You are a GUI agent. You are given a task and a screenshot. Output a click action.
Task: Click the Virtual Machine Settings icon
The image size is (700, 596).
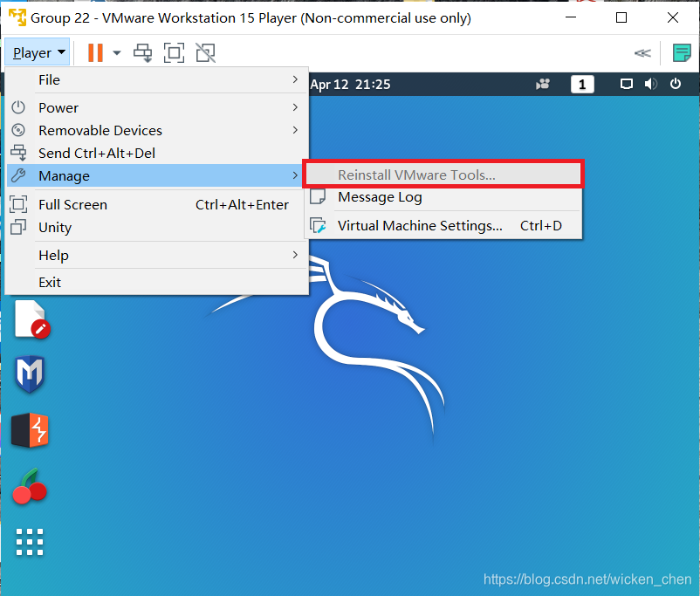(318, 225)
